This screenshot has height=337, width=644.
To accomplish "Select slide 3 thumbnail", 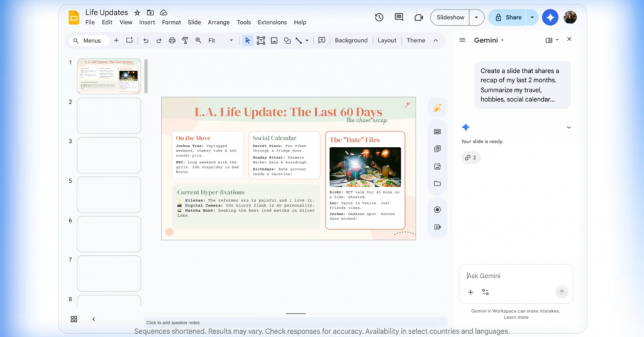I will (109, 155).
